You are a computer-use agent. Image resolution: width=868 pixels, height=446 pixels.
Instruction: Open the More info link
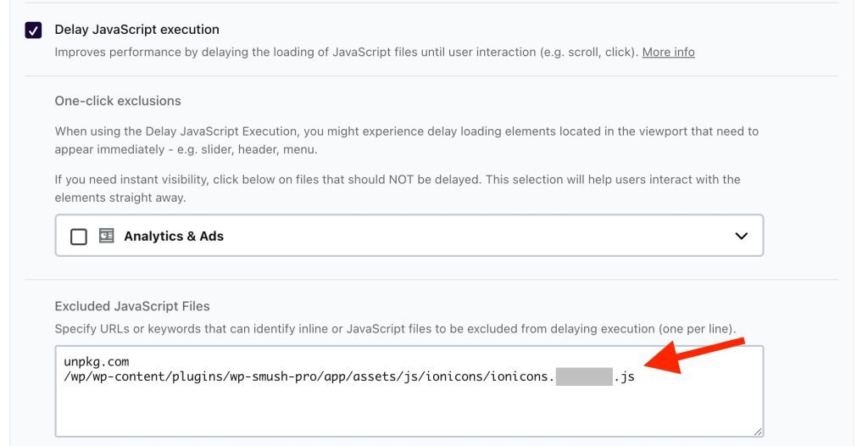tap(668, 52)
